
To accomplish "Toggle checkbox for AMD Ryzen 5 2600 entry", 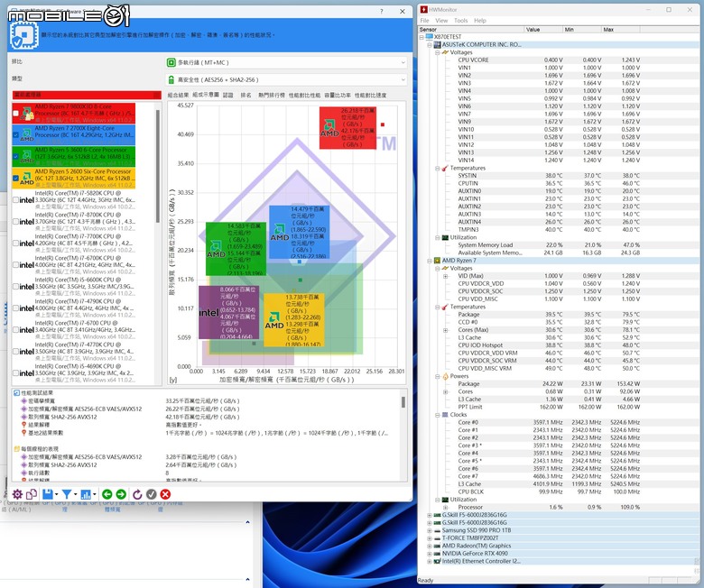I will 16,178.
